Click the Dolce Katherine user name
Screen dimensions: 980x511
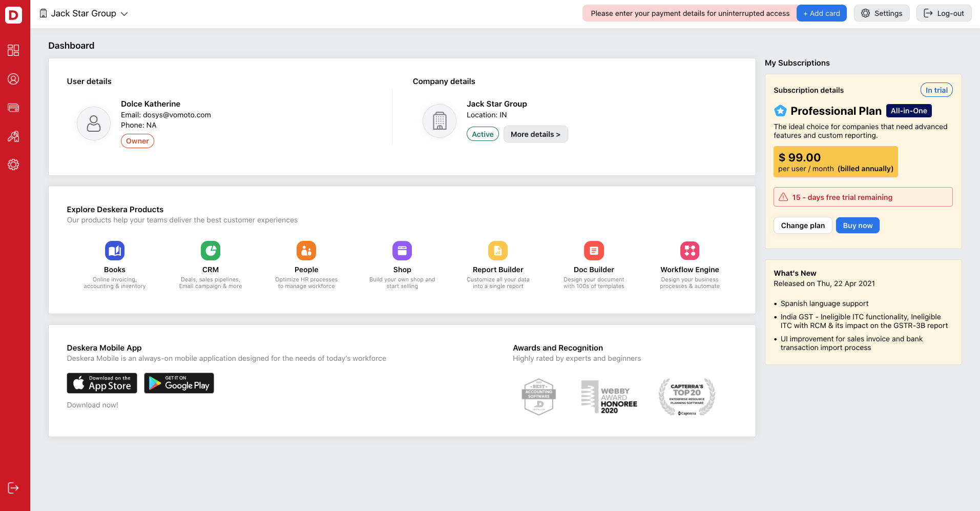tap(151, 104)
